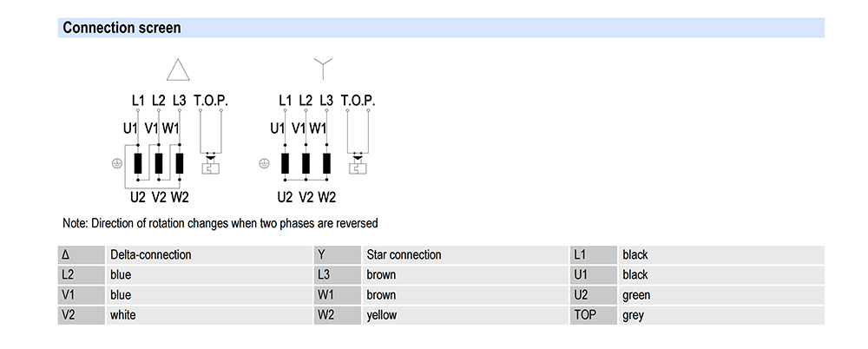Click the Connection screen heading

[x=122, y=29]
